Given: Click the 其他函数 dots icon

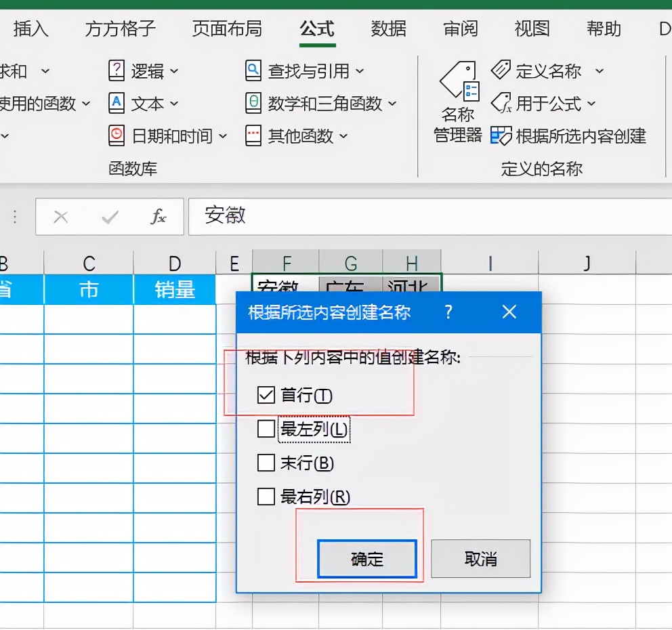Looking at the screenshot, I should pos(253,136).
